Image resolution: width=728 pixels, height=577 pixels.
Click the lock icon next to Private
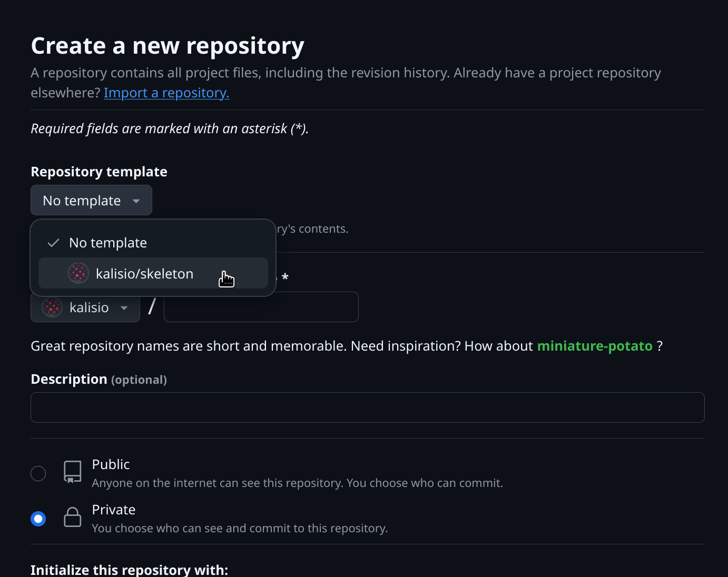coord(72,518)
